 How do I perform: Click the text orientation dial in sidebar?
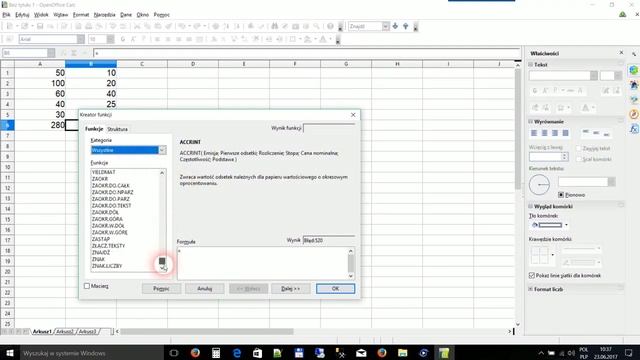point(539,184)
